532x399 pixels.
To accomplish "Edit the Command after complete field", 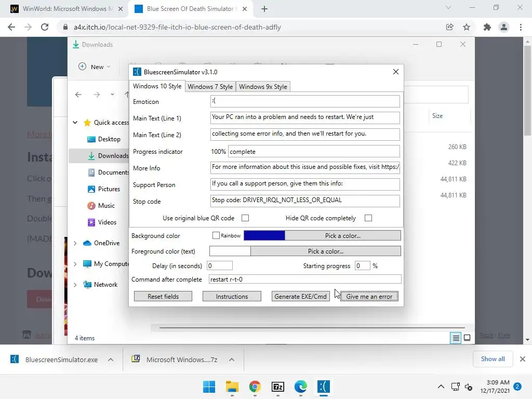I will 305,279.
